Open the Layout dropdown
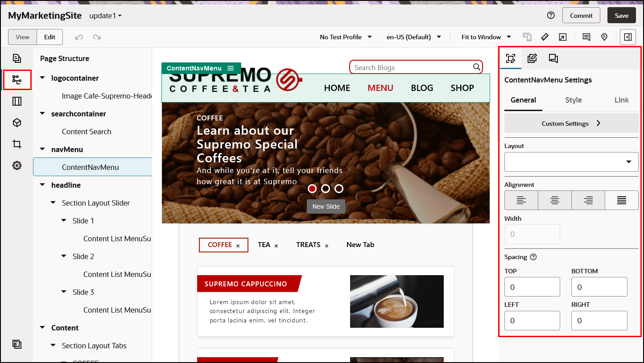This screenshot has height=363, width=644. [571, 162]
